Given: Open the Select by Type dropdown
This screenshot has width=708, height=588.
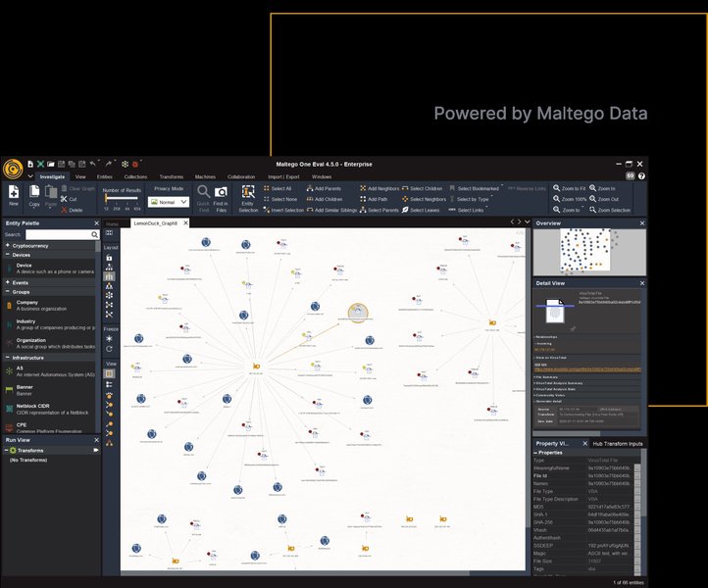Looking at the screenshot, I should 471,199.
